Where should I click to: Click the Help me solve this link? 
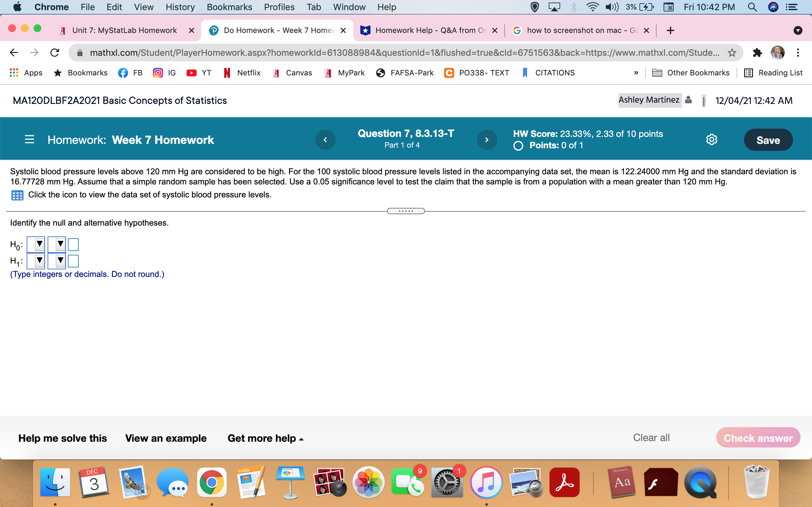click(62, 438)
